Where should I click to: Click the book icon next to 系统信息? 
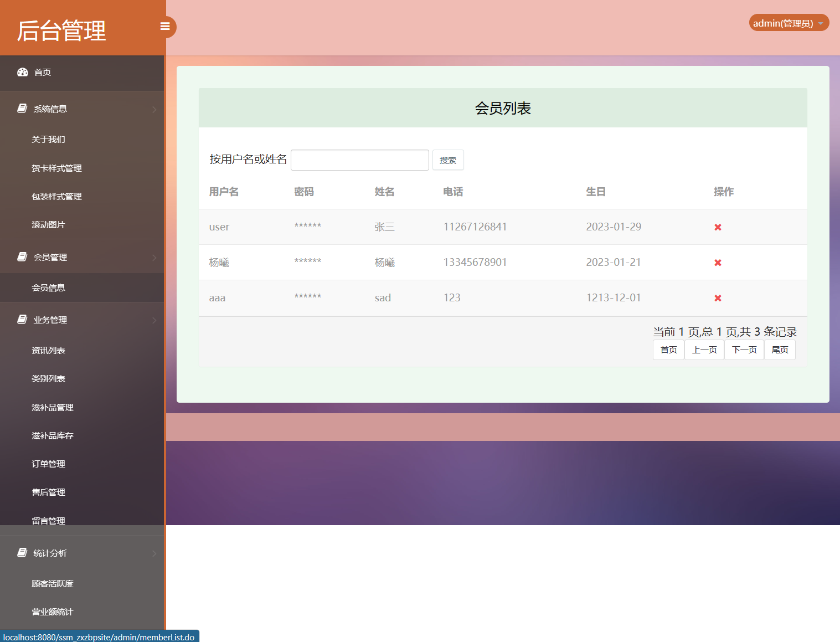pyautogui.click(x=22, y=108)
